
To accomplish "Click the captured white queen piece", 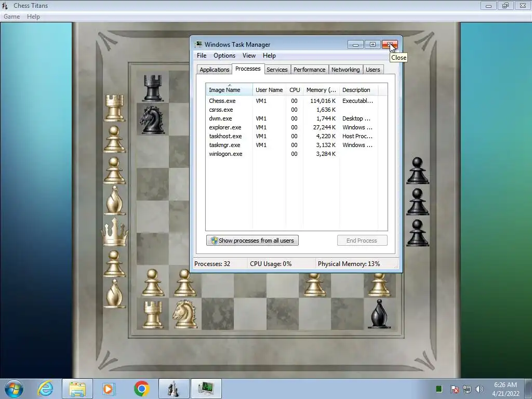I will pos(115,232).
